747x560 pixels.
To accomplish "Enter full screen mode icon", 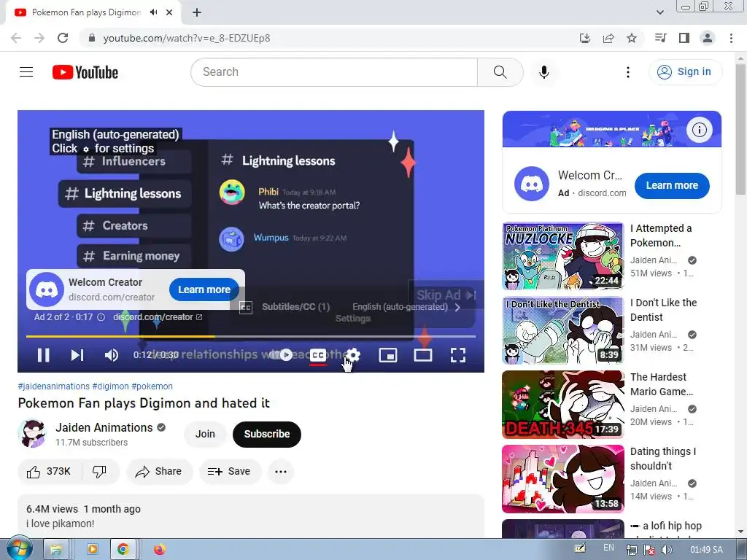I will (458, 355).
